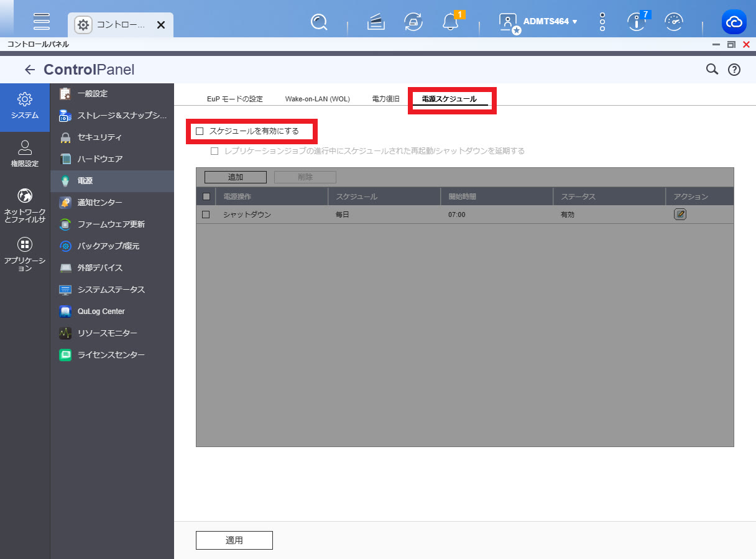Image resolution: width=756 pixels, height=559 pixels.
Task: Check the シャットダウン row checkbox
Action: pyautogui.click(x=206, y=215)
